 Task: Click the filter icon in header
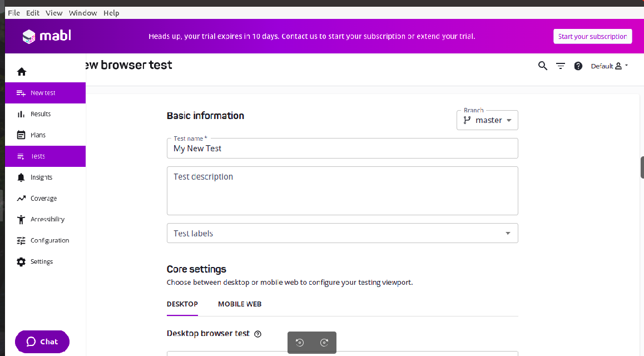coord(561,66)
